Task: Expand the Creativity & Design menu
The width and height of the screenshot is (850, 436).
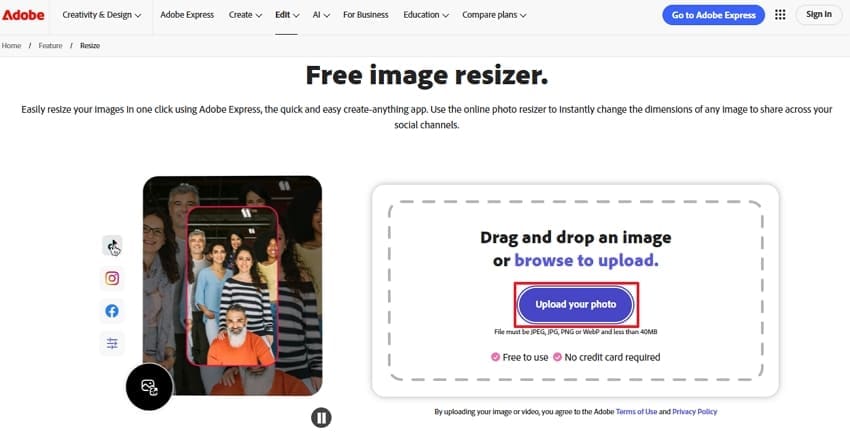Action: [x=102, y=15]
